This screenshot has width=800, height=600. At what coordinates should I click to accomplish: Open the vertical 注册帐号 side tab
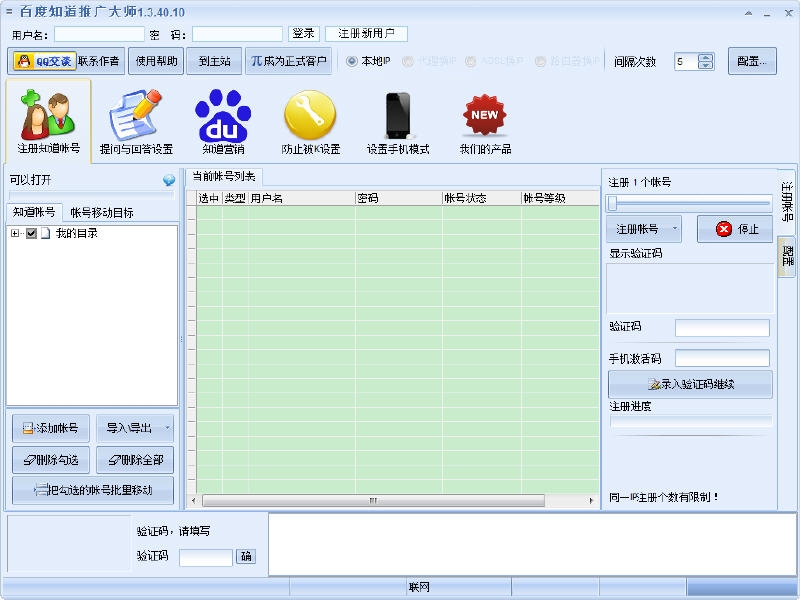787,202
